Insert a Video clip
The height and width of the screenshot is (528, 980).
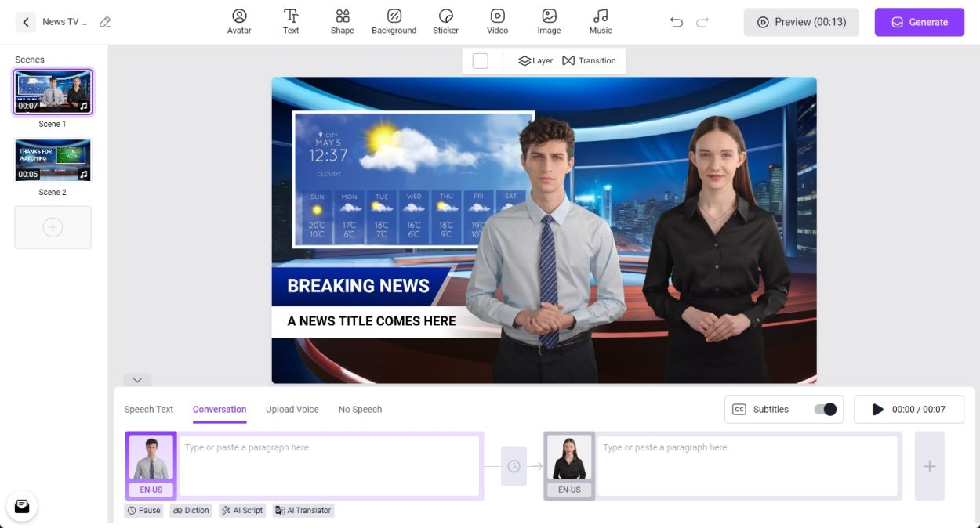[497, 21]
